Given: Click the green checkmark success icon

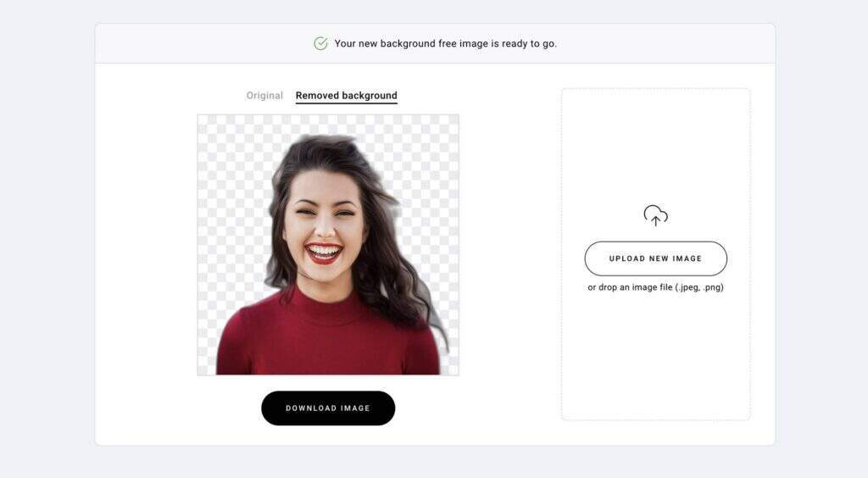Looking at the screenshot, I should click(320, 43).
